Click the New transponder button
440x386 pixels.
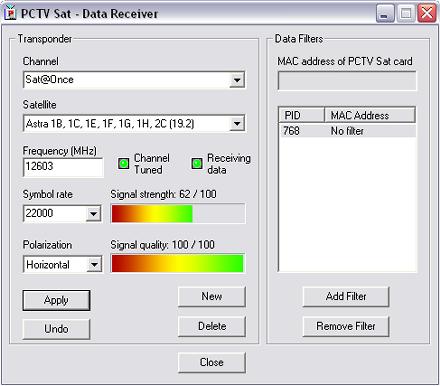coord(212,296)
